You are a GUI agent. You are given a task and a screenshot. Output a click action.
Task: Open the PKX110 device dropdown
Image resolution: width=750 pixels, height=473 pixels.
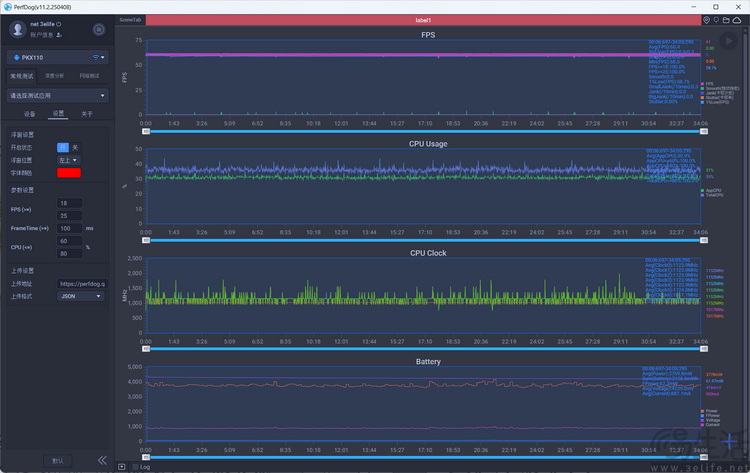pos(57,57)
